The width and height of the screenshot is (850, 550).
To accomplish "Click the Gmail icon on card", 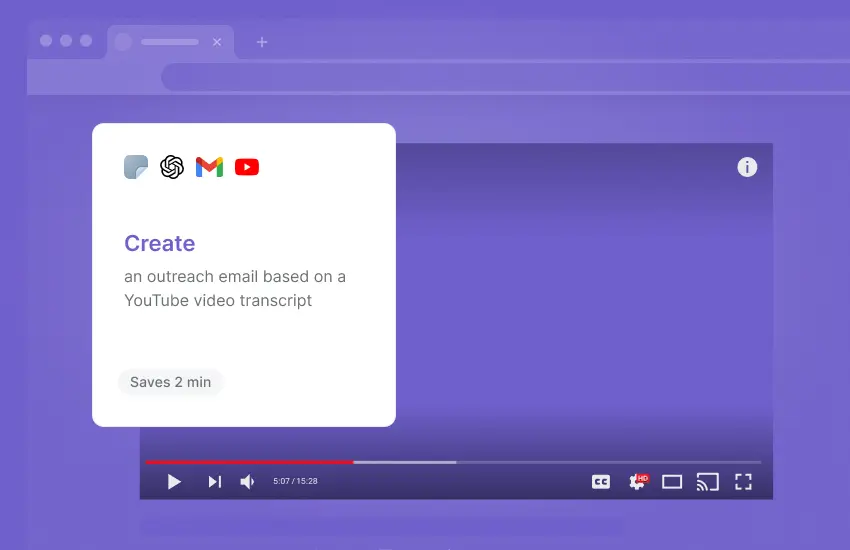I will click(x=209, y=167).
